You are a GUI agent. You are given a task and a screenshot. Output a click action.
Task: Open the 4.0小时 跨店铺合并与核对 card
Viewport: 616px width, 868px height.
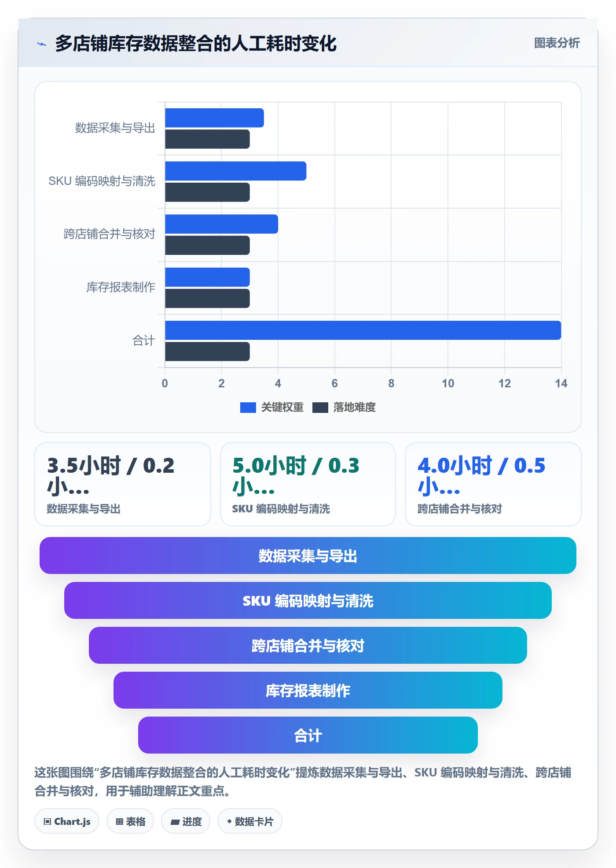coord(493,484)
